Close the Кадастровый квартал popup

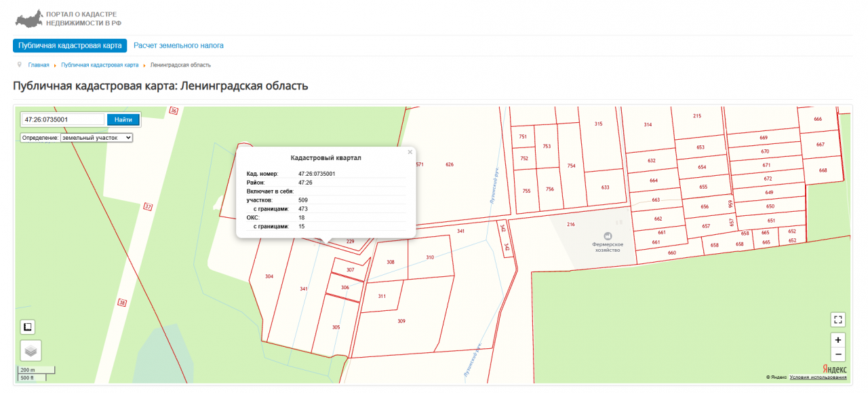point(410,152)
